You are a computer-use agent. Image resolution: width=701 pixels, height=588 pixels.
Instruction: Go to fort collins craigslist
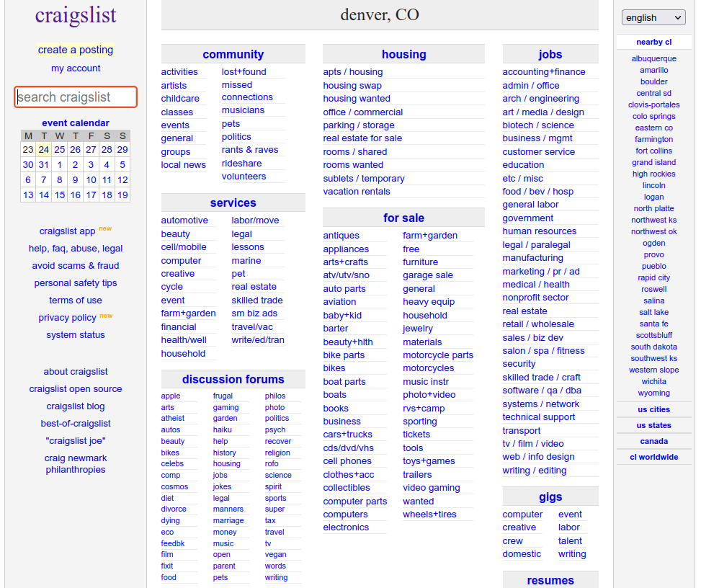click(653, 151)
